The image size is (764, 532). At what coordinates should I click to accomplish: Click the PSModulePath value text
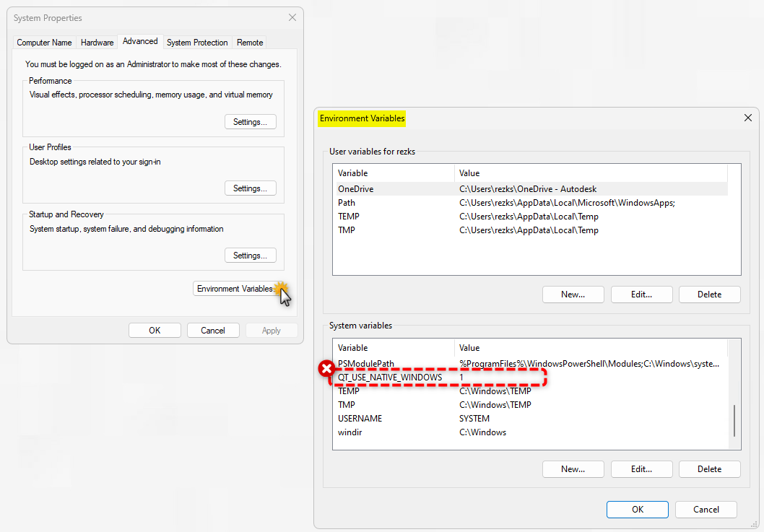tap(589, 364)
